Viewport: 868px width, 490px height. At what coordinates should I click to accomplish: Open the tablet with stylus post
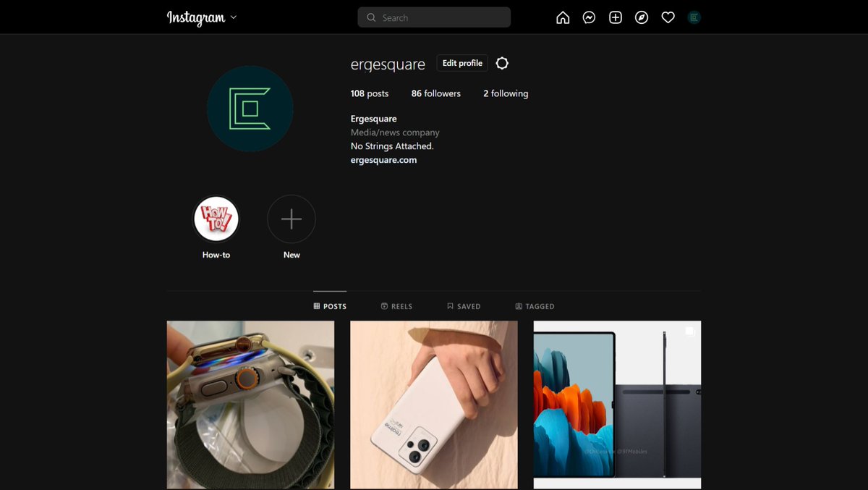[617, 405]
